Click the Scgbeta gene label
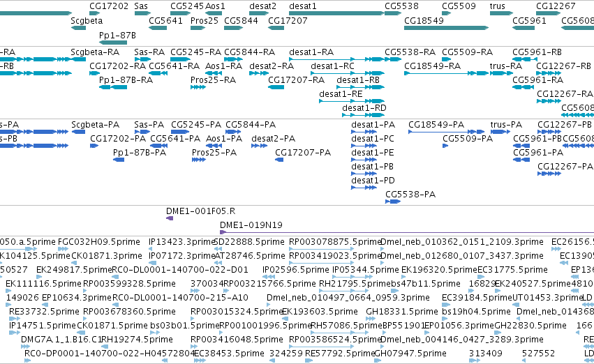This screenshot has width=594, height=364. click(87, 21)
